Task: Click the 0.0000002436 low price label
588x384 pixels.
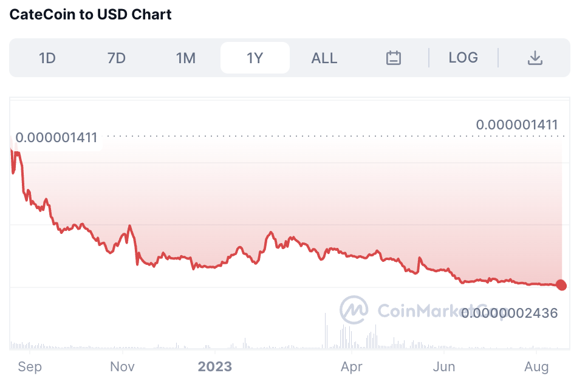Action: [x=509, y=314]
